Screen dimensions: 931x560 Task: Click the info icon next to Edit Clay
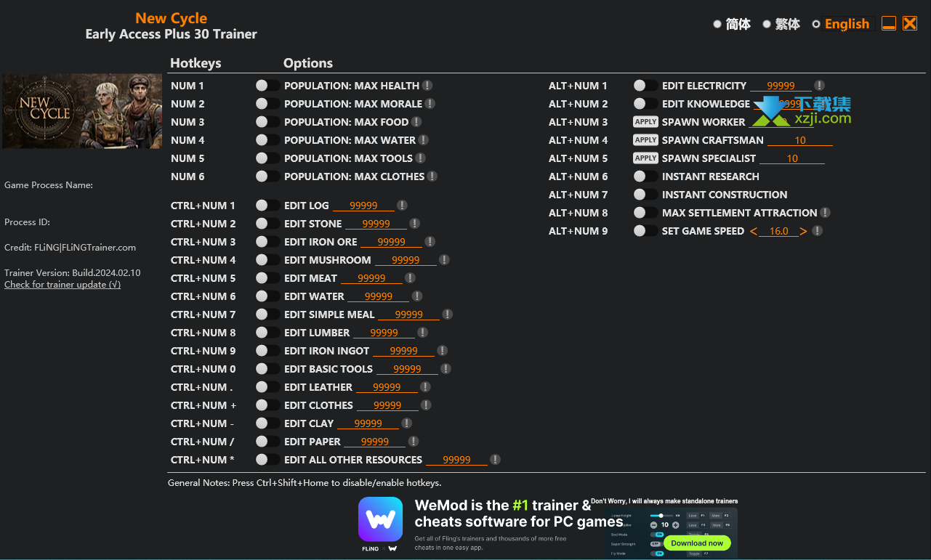(406, 423)
